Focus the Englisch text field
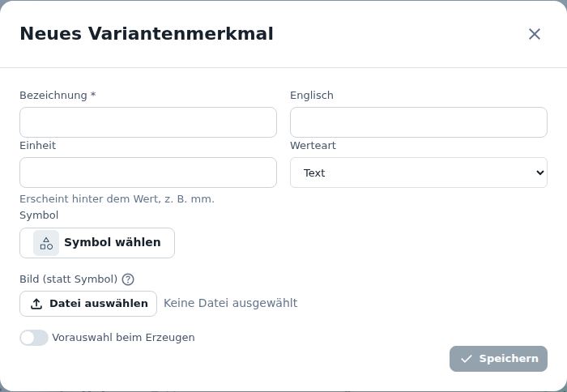 point(419,122)
